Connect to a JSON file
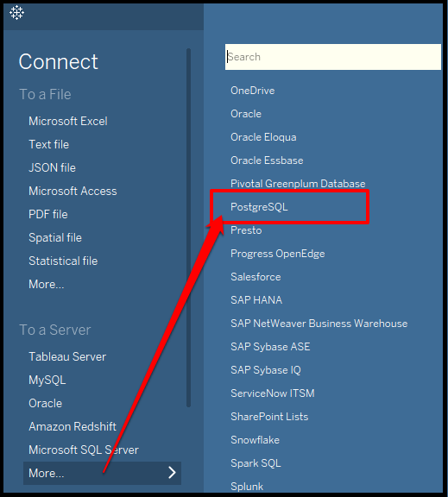 [53, 167]
